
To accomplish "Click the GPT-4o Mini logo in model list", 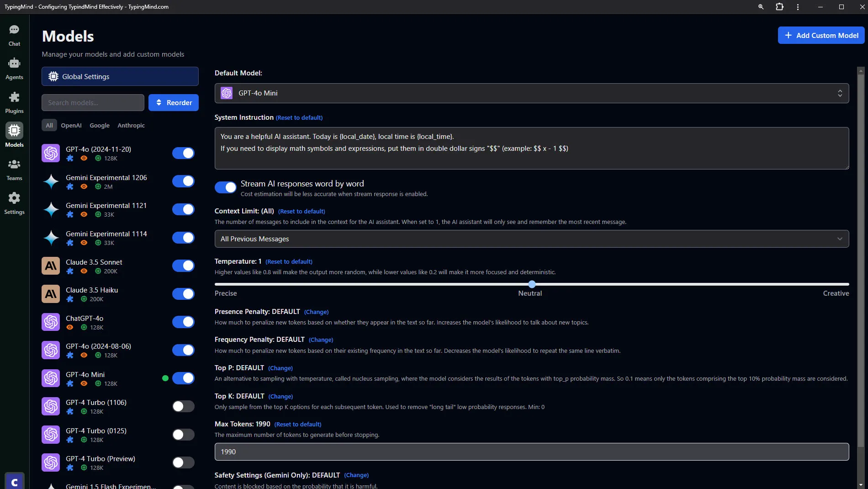I will coord(51,378).
